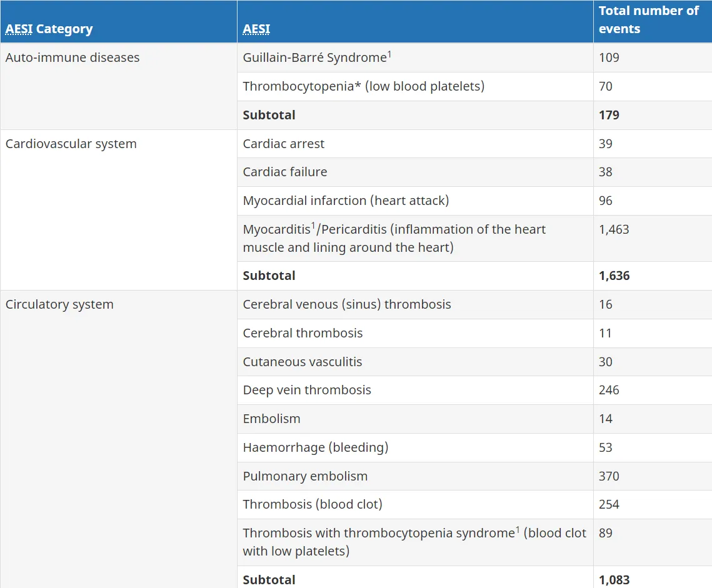Select Thrombocytopenia (low blood platelets) cell
This screenshot has width=712, height=588.
pyautogui.click(x=415, y=86)
